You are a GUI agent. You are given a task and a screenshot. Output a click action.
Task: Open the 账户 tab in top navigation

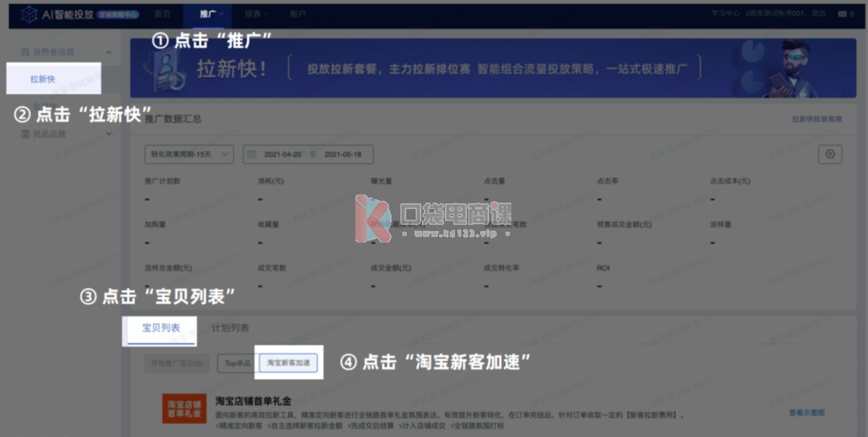tap(298, 14)
